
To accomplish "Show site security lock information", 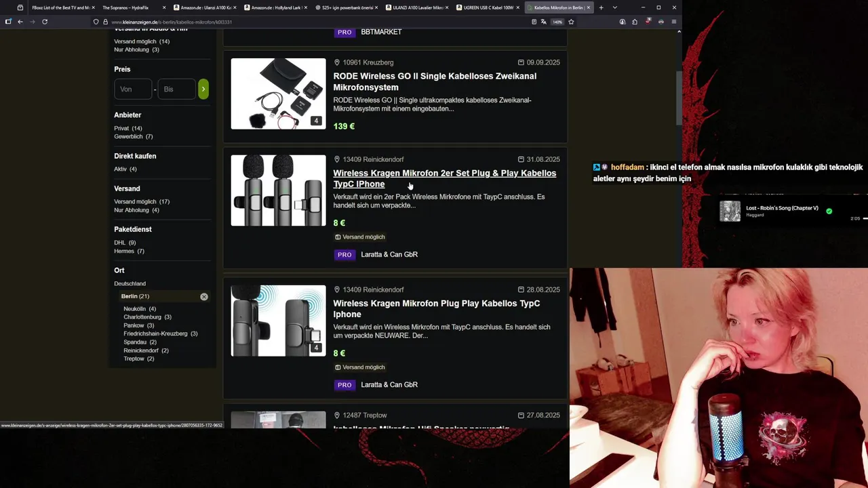I will pyautogui.click(x=105, y=22).
